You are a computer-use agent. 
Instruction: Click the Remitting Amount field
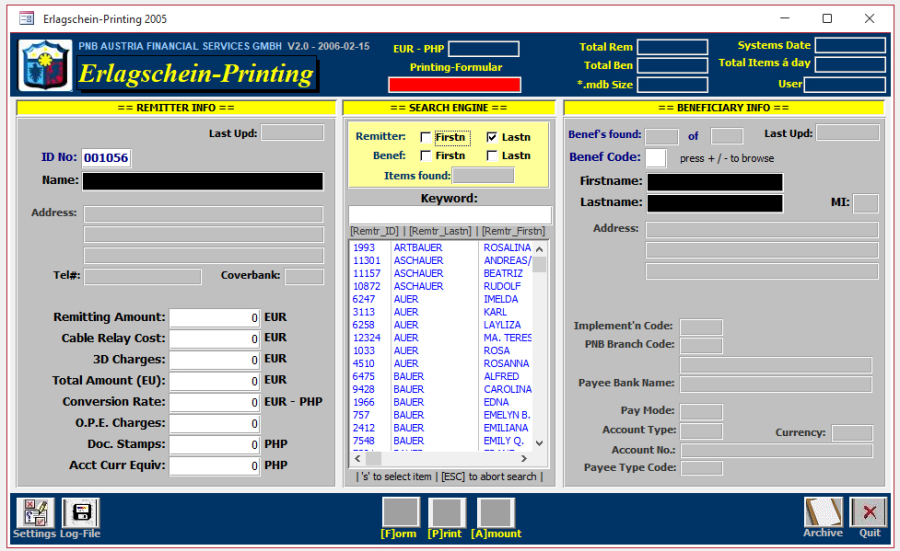coord(214,318)
